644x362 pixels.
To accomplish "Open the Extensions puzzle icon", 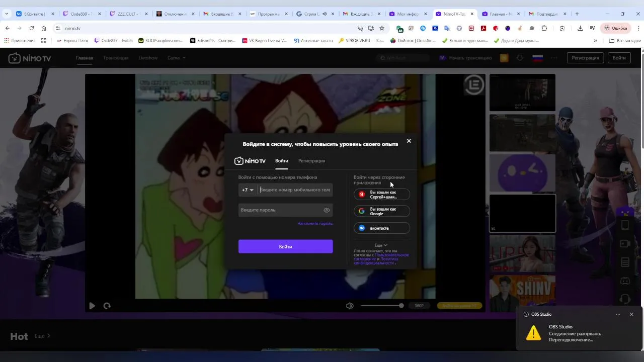I will click(x=544, y=28).
